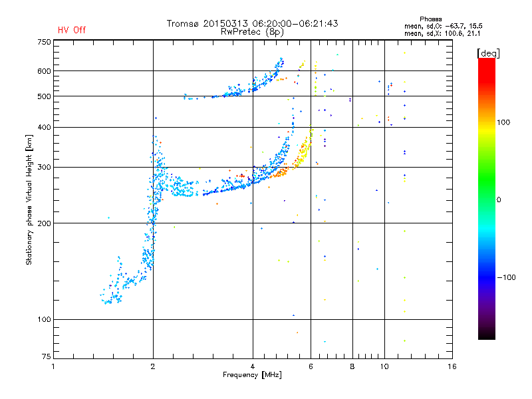Click the y-axis tick label '200'
The height and width of the screenshot is (399, 532).
coord(44,223)
